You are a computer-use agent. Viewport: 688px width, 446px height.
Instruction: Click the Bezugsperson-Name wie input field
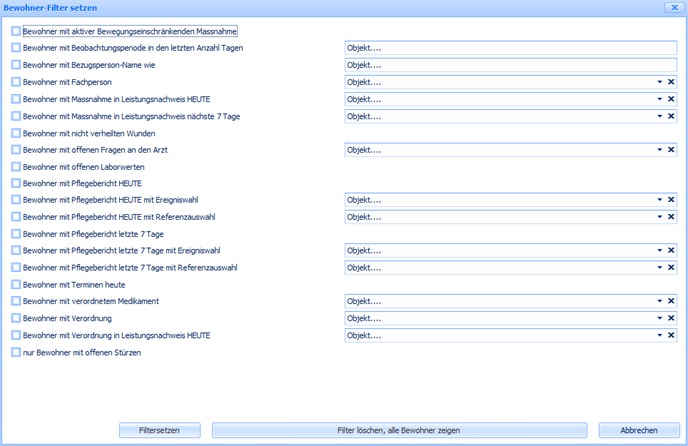[x=510, y=65]
